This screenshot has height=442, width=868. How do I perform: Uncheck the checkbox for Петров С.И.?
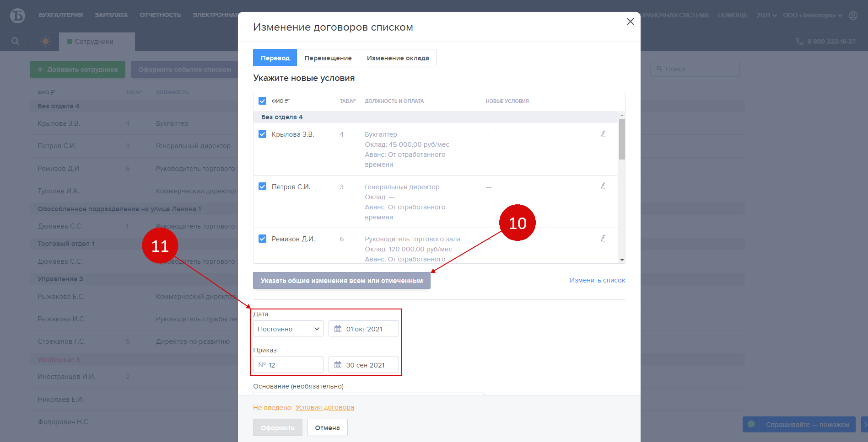(x=262, y=186)
